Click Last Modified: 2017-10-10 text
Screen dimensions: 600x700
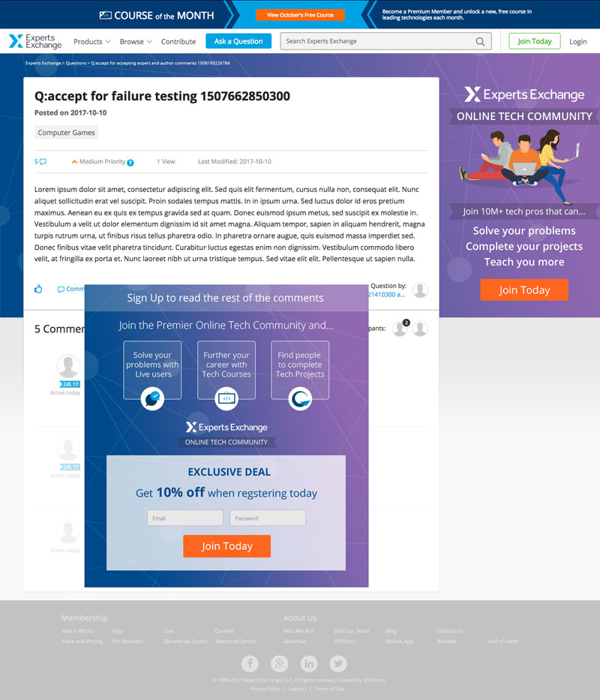point(234,161)
